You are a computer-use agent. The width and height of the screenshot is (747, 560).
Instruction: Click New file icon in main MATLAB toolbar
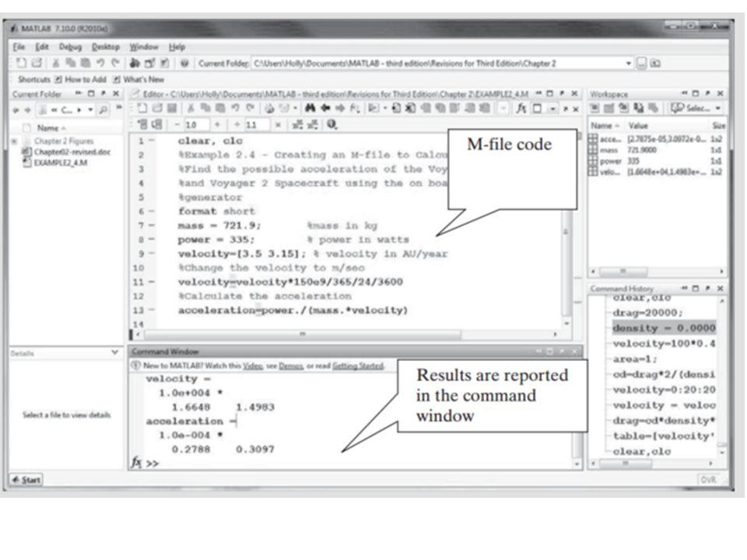tap(21, 63)
